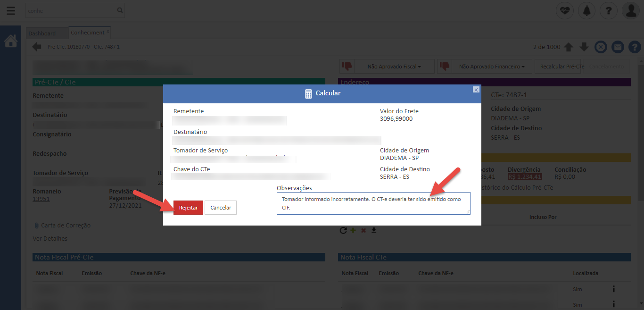
Task: Click into the Observações text area
Action: click(373, 203)
